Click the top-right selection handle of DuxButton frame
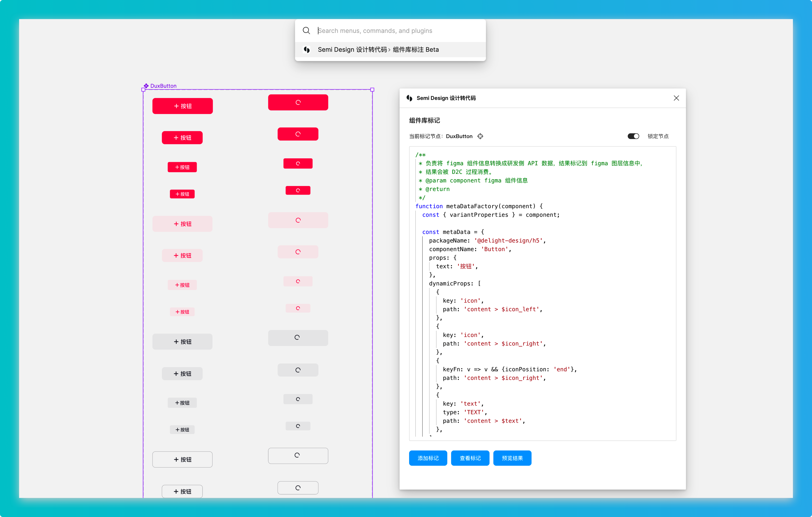812x517 pixels. click(x=372, y=90)
